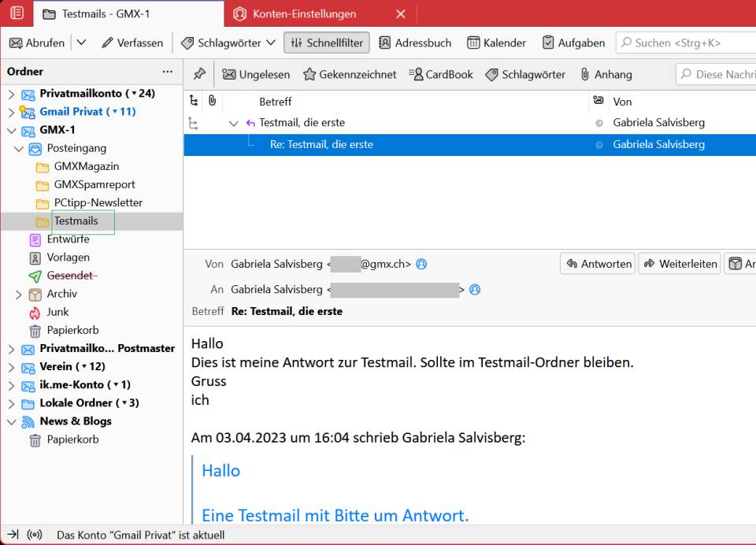Image resolution: width=756 pixels, height=545 pixels.
Task: Open the Abrufen dropdown arrow
Action: coord(81,43)
